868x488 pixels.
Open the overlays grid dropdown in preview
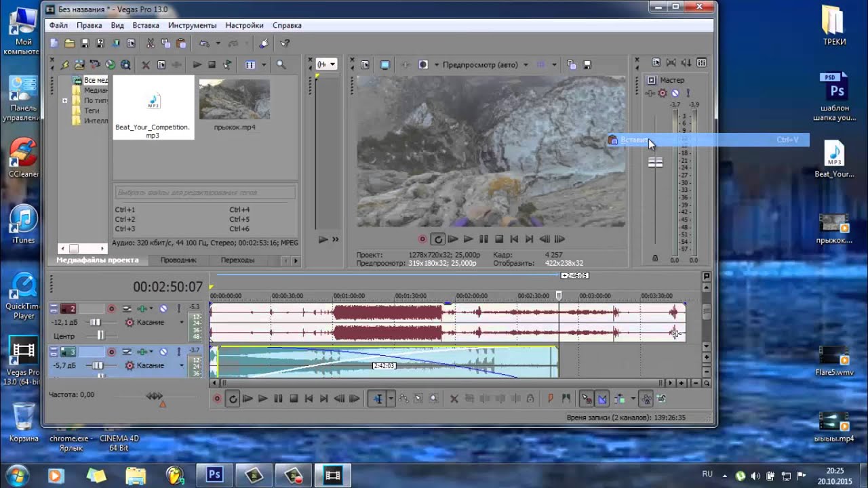554,65
